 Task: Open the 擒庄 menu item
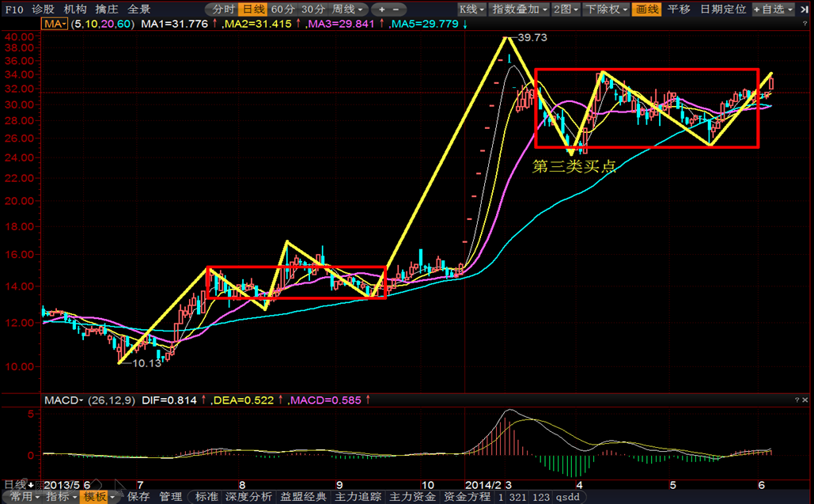[x=107, y=9]
